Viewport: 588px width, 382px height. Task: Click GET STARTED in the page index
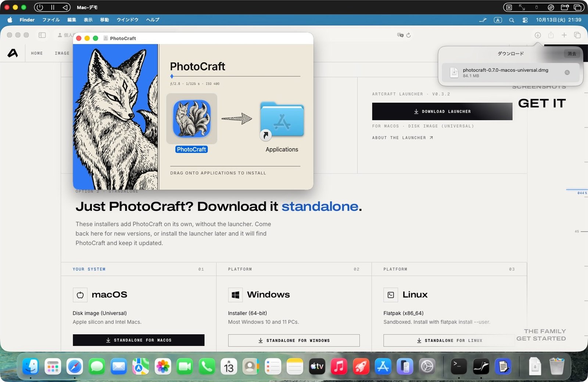click(x=541, y=339)
